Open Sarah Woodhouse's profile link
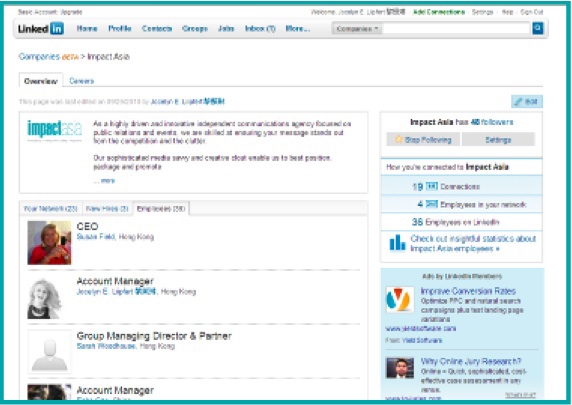This screenshot has height=405, width=572. 107,346
